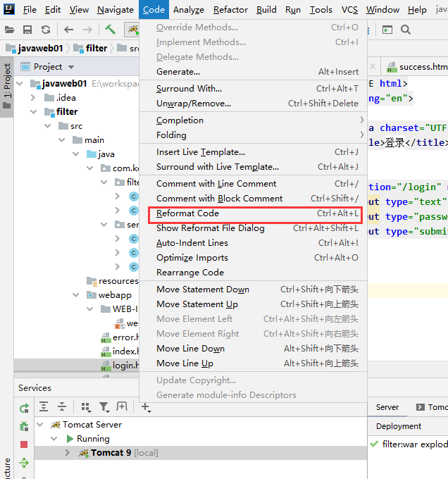Collapse the Tomcat Server node in Services
Screen dimensions: 448x479
tap(40, 425)
